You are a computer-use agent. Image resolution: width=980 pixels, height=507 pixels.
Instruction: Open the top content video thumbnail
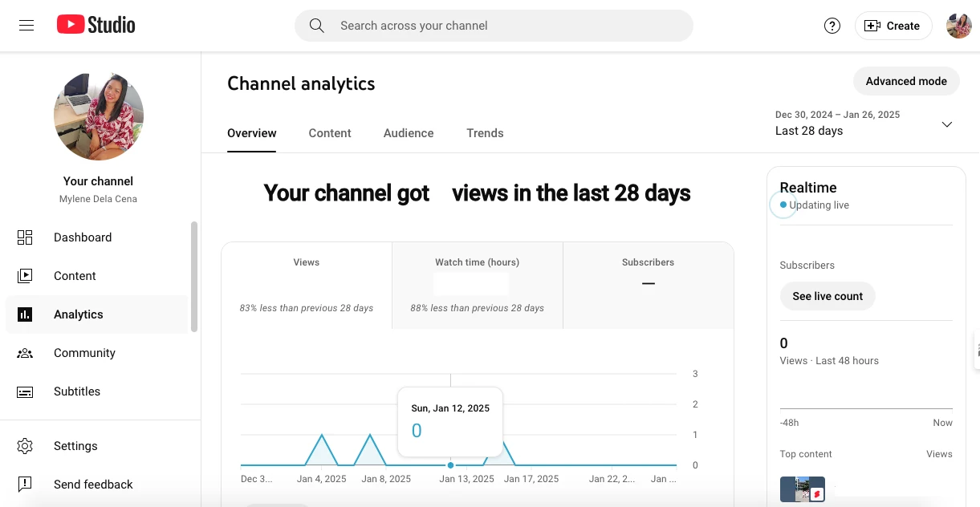(x=803, y=489)
